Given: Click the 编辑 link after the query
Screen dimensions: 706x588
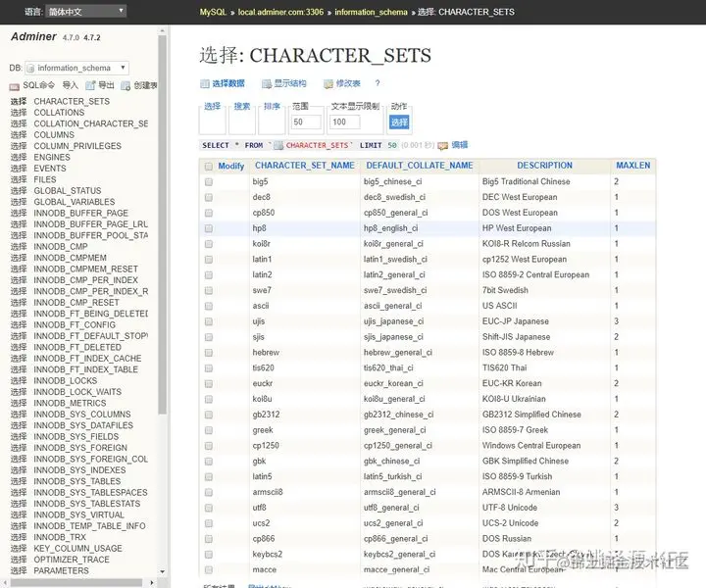Looking at the screenshot, I should click(460, 145).
